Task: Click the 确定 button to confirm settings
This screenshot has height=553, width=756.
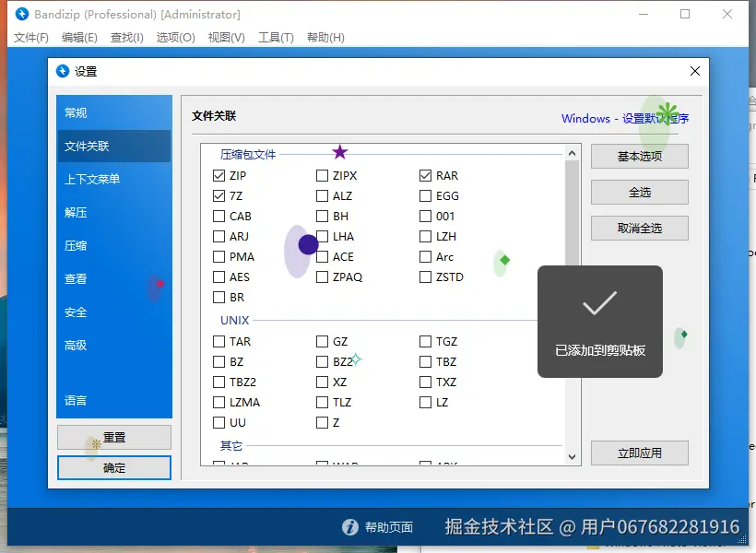Action: [113, 467]
